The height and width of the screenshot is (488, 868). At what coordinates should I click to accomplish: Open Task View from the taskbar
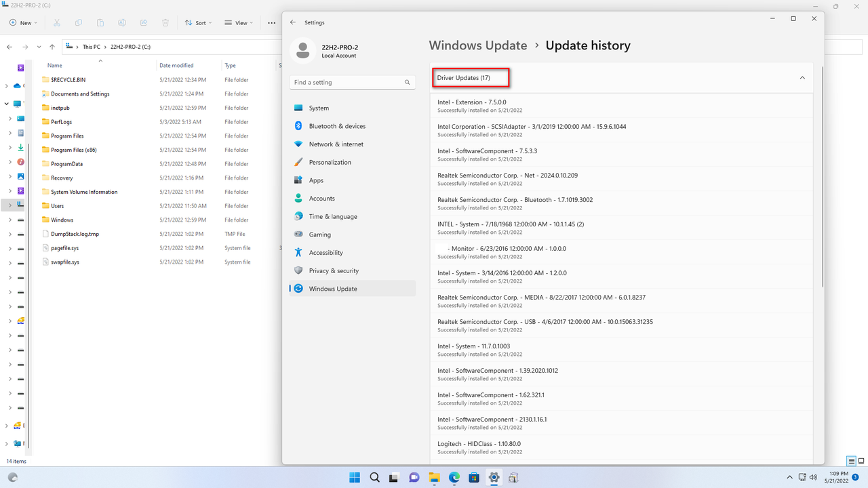click(x=394, y=477)
